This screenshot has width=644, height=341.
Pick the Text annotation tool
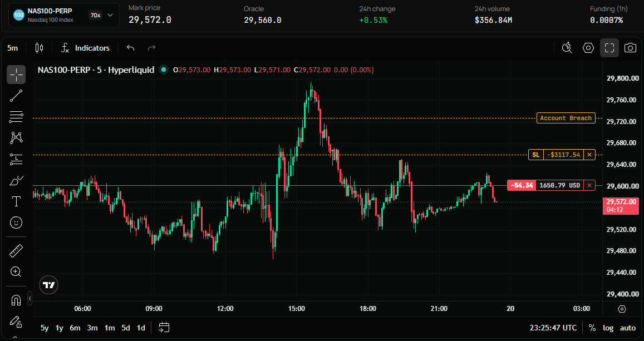tap(16, 201)
